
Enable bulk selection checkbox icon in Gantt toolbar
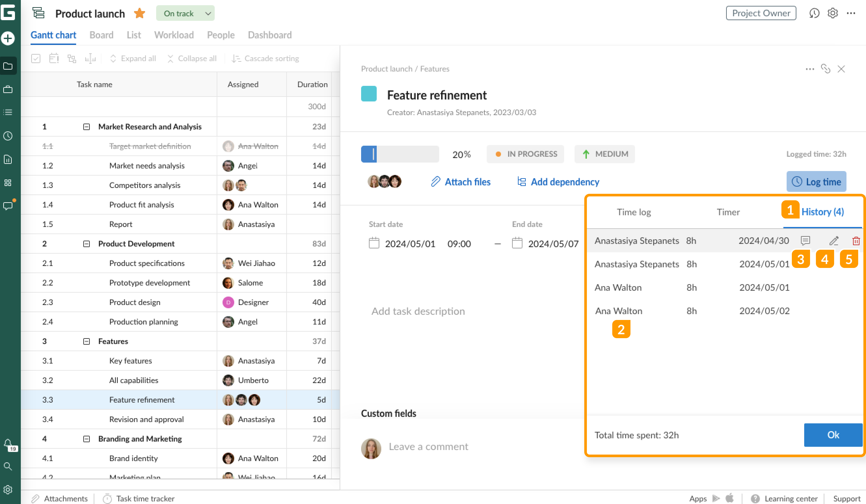[35, 59]
